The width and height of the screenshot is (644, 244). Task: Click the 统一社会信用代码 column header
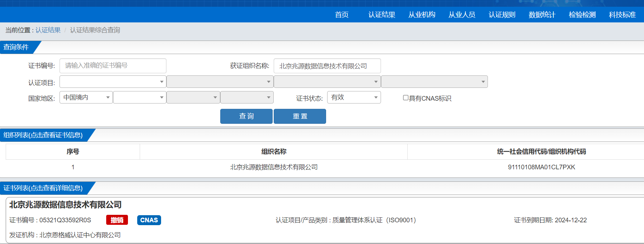pos(541,152)
